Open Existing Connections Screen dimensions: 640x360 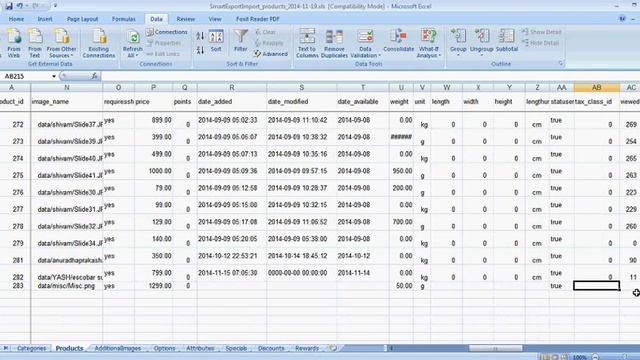coord(98,43)
